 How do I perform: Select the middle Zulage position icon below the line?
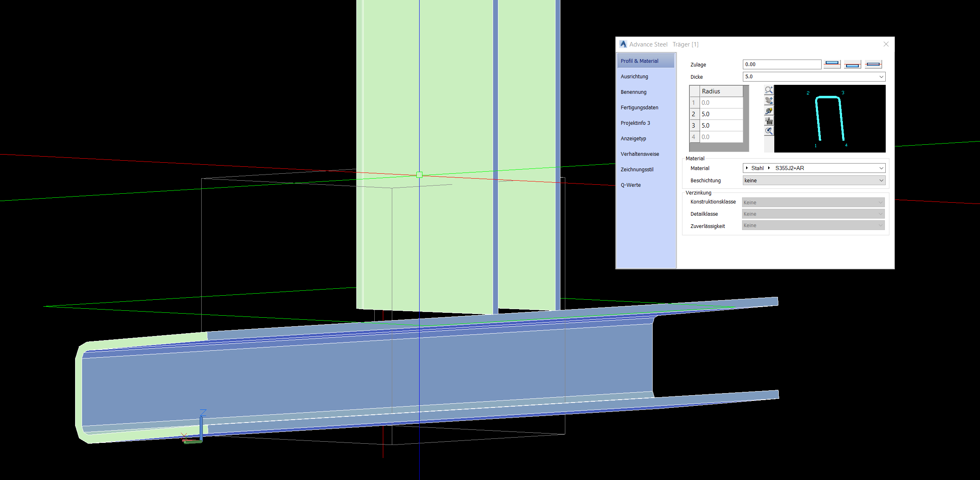pos(852,64)
